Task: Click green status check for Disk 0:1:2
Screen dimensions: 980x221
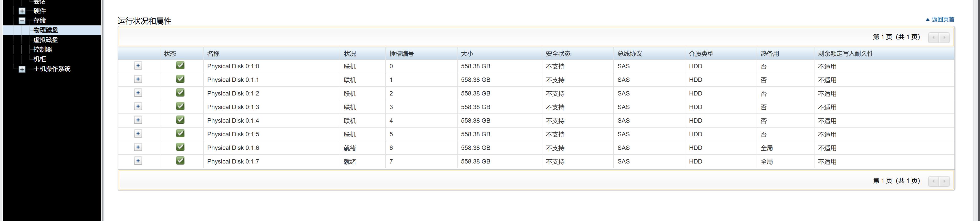Action: 180,93
